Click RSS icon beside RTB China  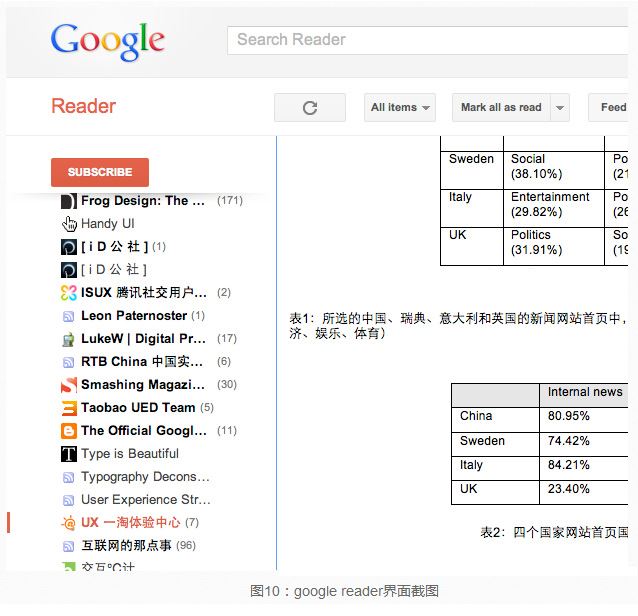tap(68, 362)
